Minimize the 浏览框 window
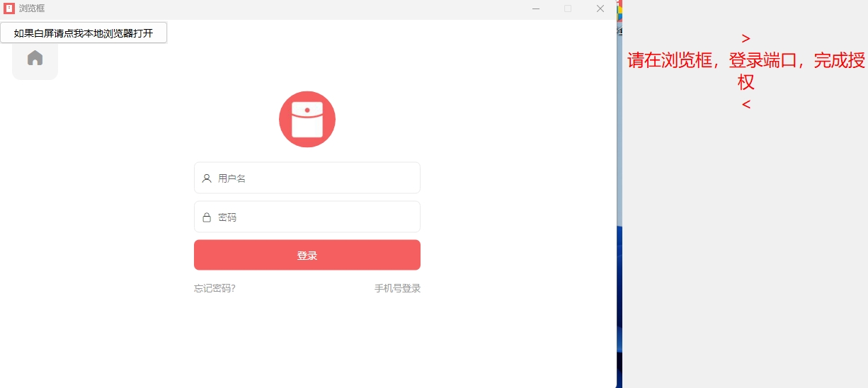868x388 pixels. click(536, 8)
